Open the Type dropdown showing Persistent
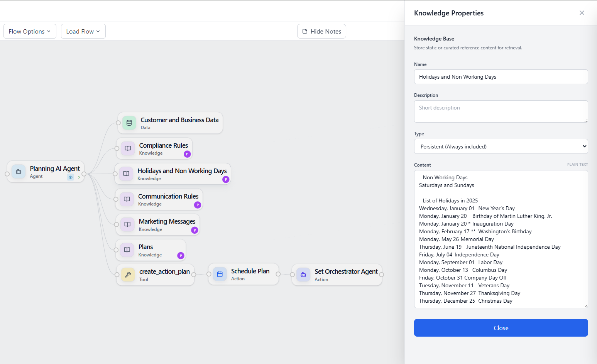This screenshot has height=364, width=597. 501,147
